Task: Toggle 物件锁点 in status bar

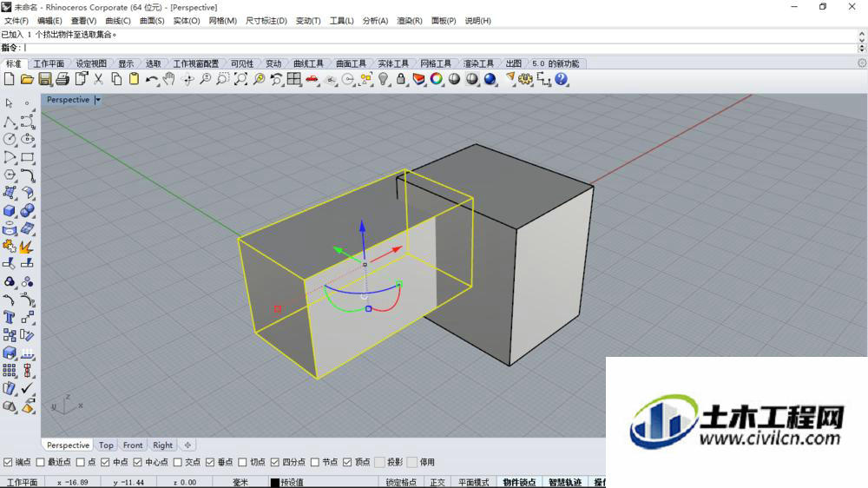Action: [519, 483]
